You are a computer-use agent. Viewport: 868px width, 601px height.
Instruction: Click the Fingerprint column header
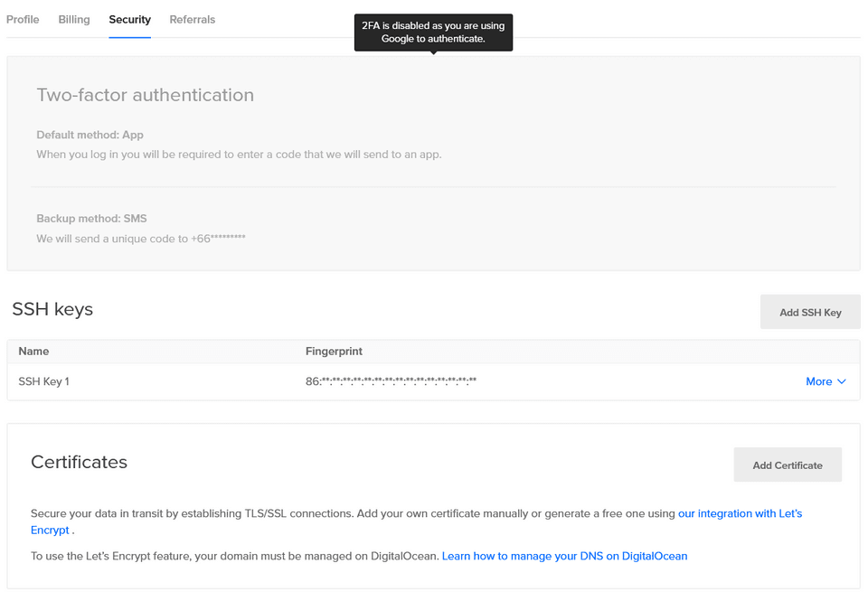[x=334, y=351]
